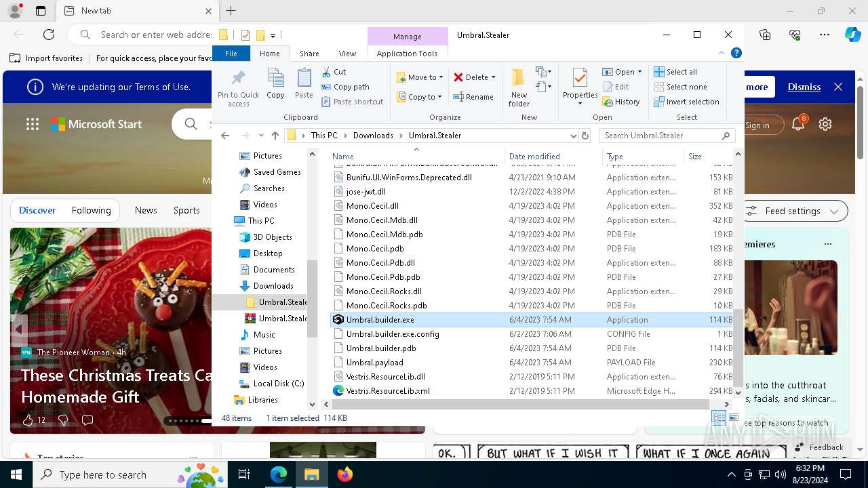The width and height of the screenshot is (868, 488).
Task: Click Downloads in breadcrumb path
Action: click(x=373, y=136)
